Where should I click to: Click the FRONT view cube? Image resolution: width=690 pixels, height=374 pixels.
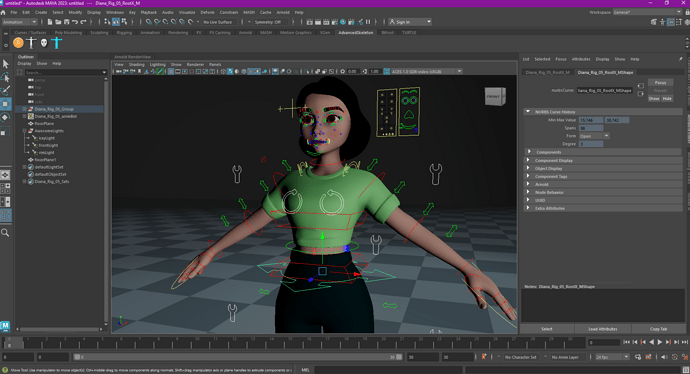pyautogui.click(x=495, y=96)
